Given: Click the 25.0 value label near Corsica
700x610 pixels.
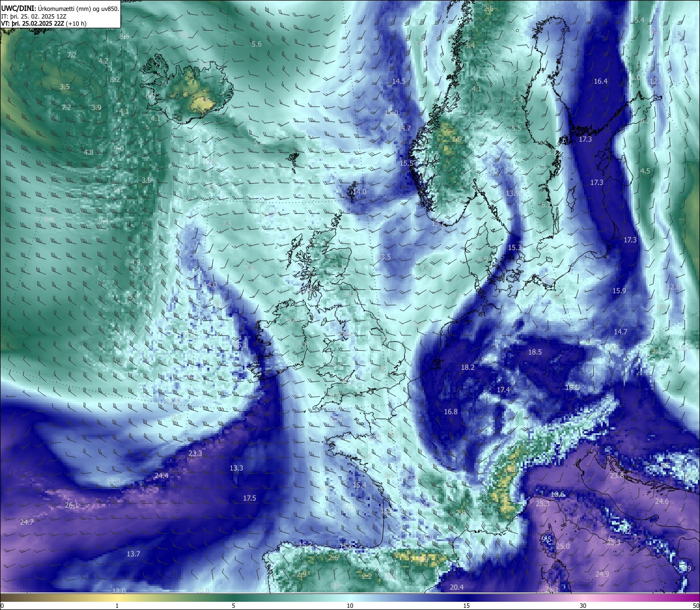Looking at the screenshot, I should pyautogui.click(x=563, y=546).
